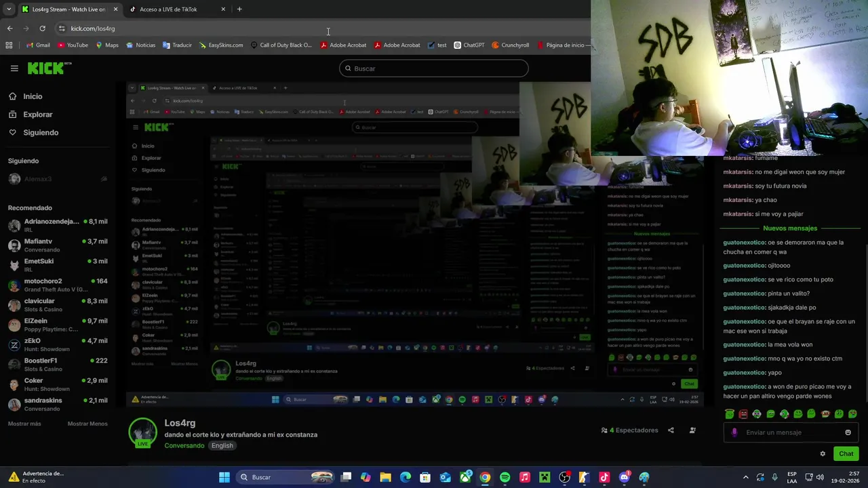868x488 pixels.
Task: Open Discord from the taskbar
Action: pyautogui.click(x=625, y=477)
